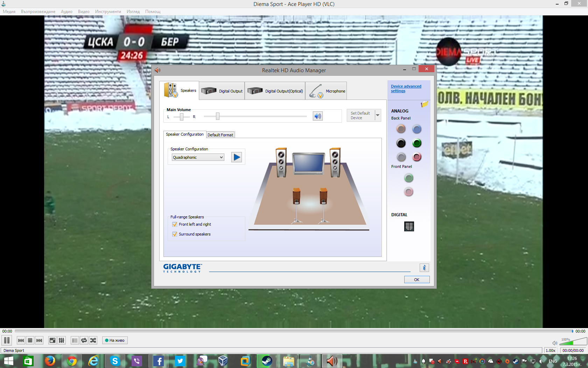
Task: Click the DIGITAL optical connector icon
Action: point(409,226)
